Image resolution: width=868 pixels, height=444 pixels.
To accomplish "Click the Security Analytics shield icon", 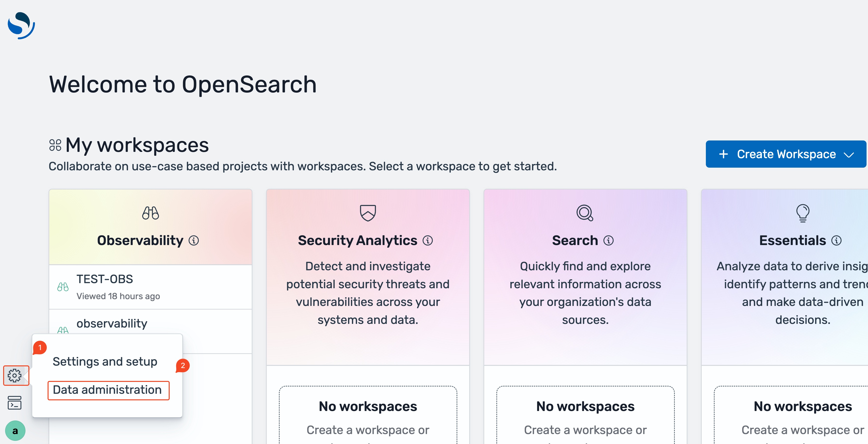I will click(368, 213).
